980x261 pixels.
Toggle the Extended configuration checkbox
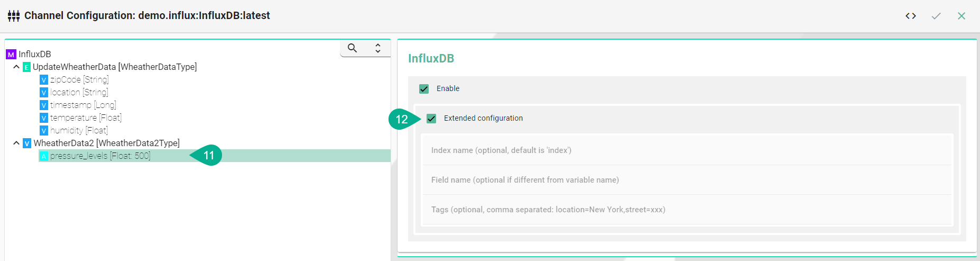pyautogui.click(x=431, y=119)
